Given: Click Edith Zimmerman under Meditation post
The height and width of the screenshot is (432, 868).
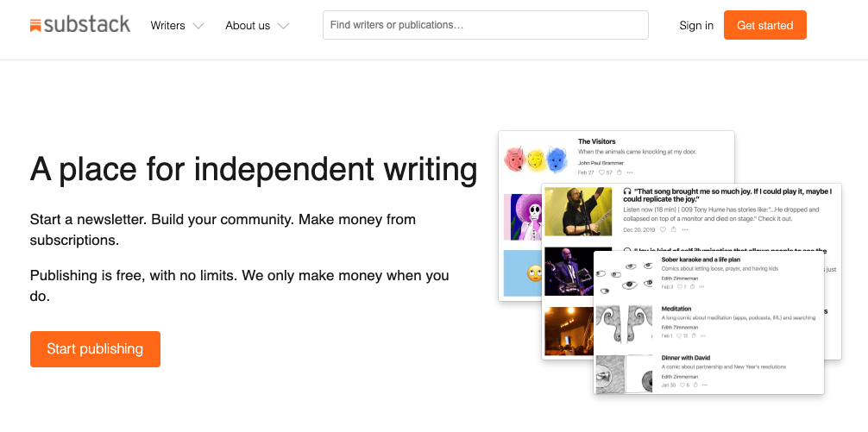Looking at the screenshot, I should 680,327.
